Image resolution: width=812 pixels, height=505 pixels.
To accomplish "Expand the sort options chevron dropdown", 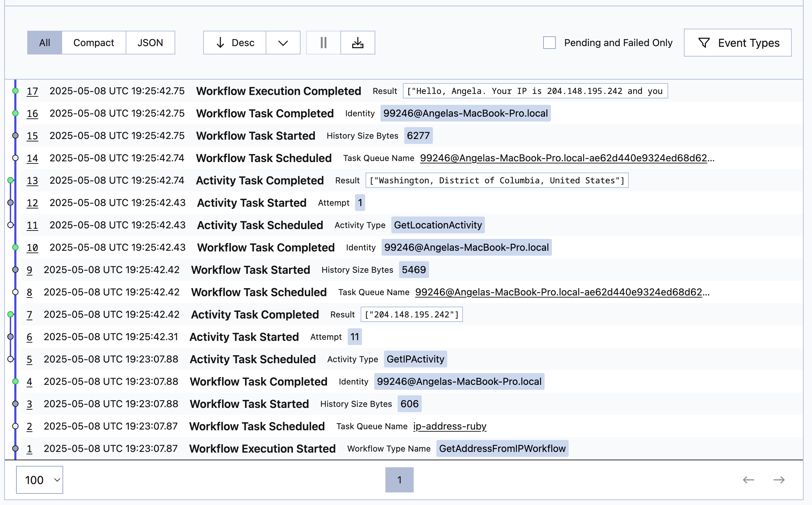I will coord(283,43).
